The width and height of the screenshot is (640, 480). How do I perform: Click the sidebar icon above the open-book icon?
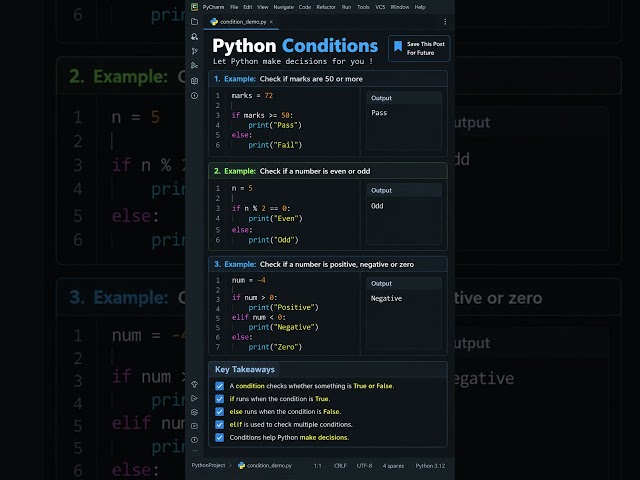(x=195, y=66)
